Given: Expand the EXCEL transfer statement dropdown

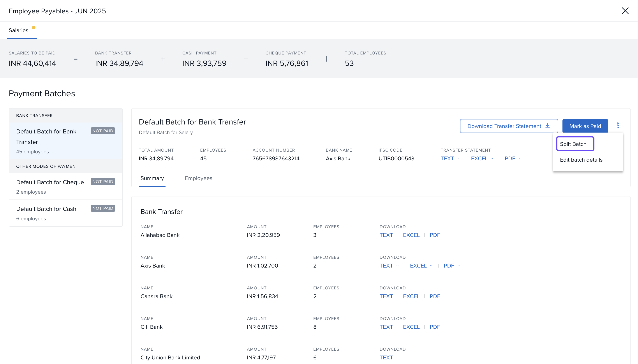Looking at the screenshot, I should (x=492, y=159).
